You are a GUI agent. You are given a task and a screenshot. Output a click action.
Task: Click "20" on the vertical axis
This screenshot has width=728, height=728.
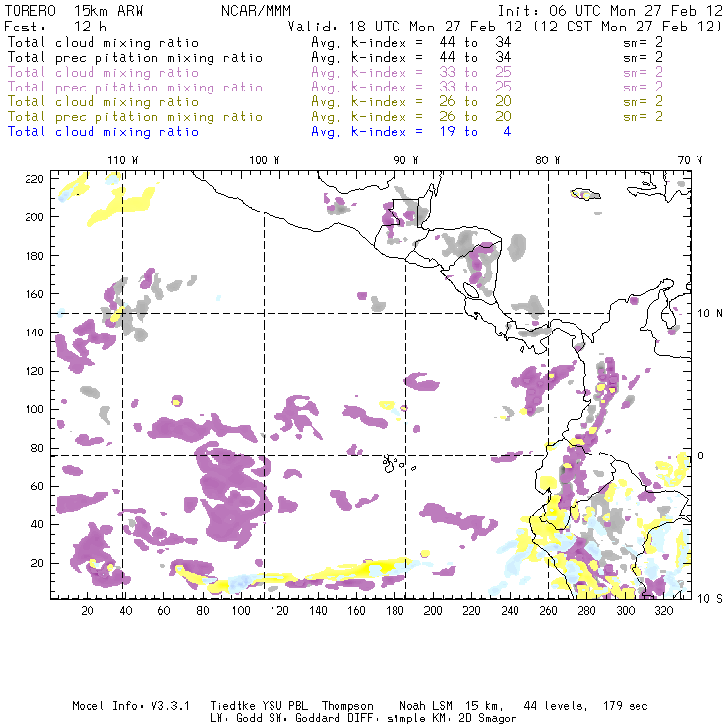37,563
